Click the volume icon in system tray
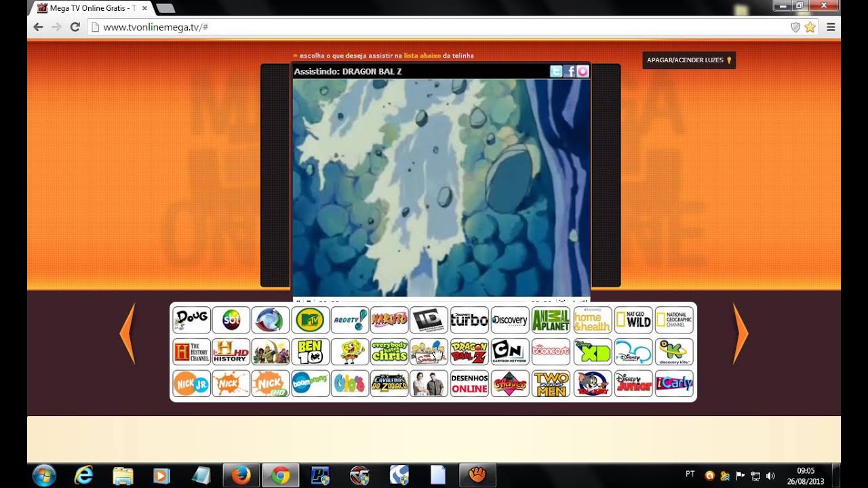The width and height of the screenshot is (868, 488). pyautogui.click(x=770, y=476)
